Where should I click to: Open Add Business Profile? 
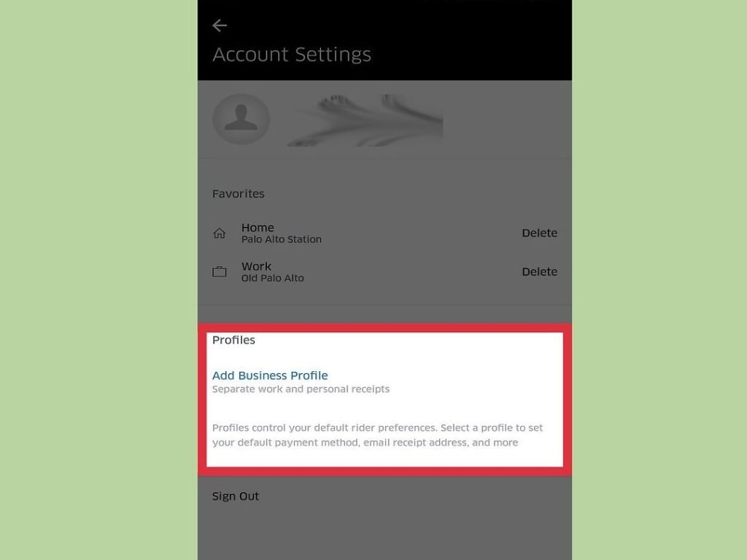tap(270, 376)
